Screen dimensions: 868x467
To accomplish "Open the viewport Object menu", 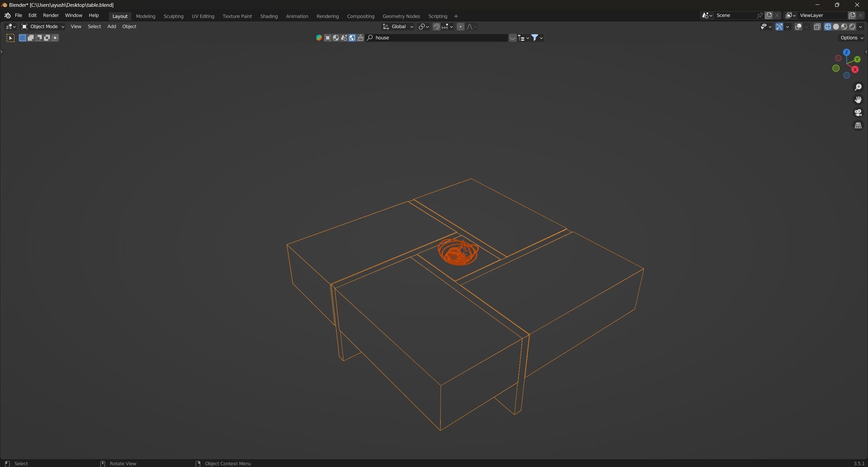I will [129, 27].
